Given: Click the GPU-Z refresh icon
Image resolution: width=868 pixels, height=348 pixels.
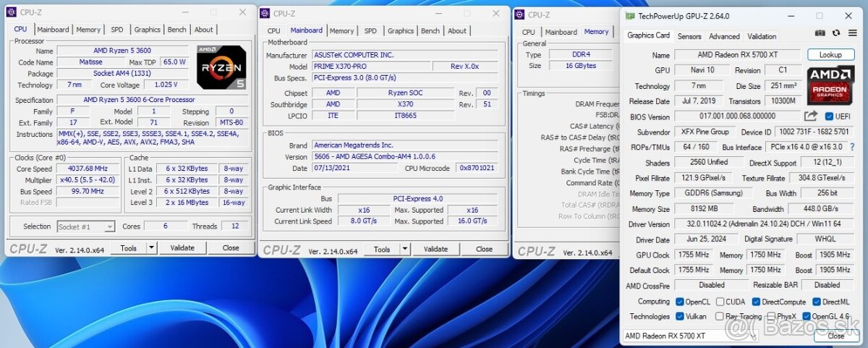Looking at the screenshot, I should 835,33.
